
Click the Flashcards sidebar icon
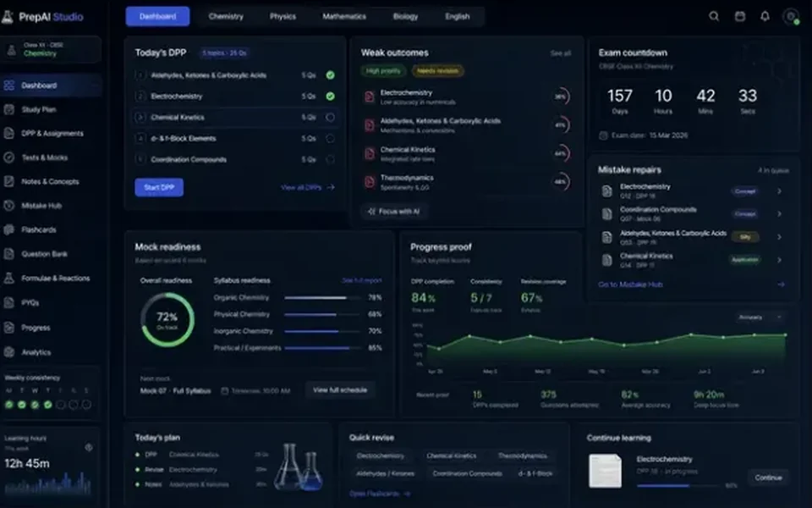click(x=8, y=229)
